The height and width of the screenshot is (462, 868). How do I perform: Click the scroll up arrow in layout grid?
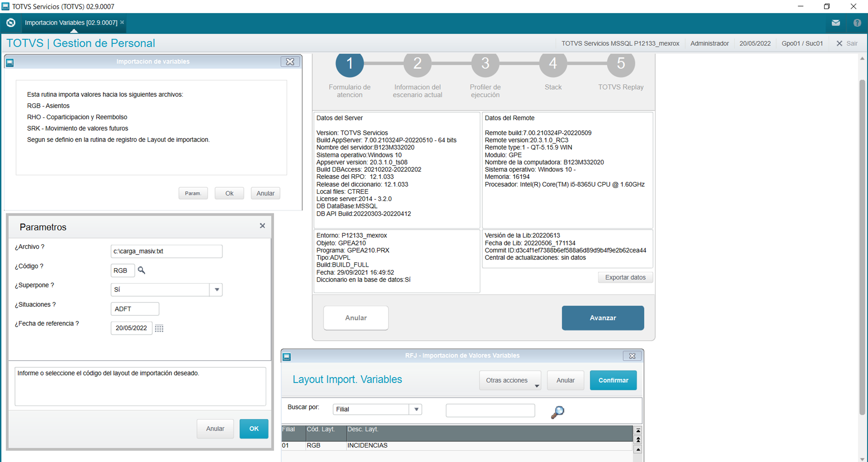(638, 450)
